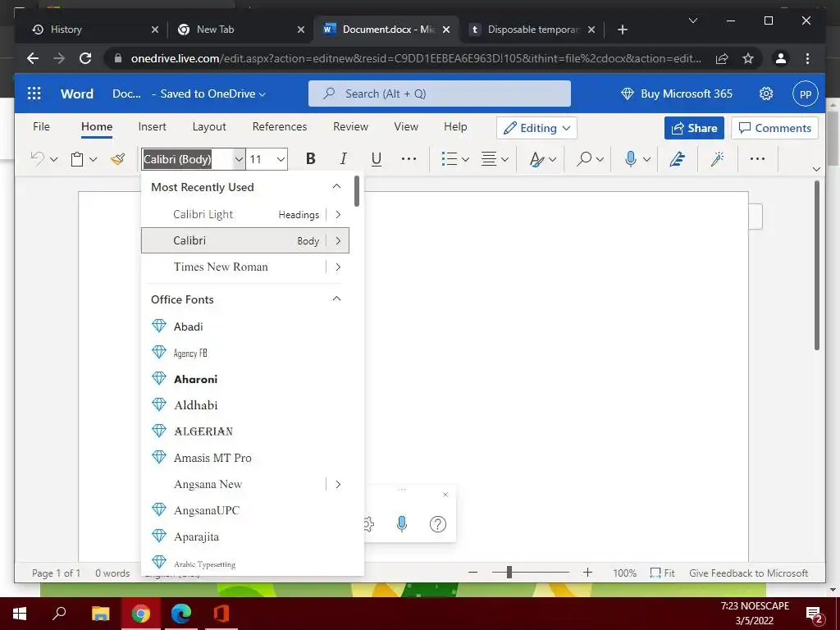Bookmark this page with star icon
Screen dimensions: 840x630
[x=748, y=58]
